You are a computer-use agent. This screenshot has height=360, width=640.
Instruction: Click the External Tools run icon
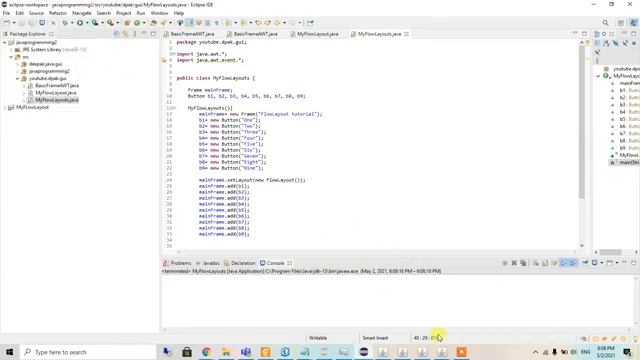[110, 23]
